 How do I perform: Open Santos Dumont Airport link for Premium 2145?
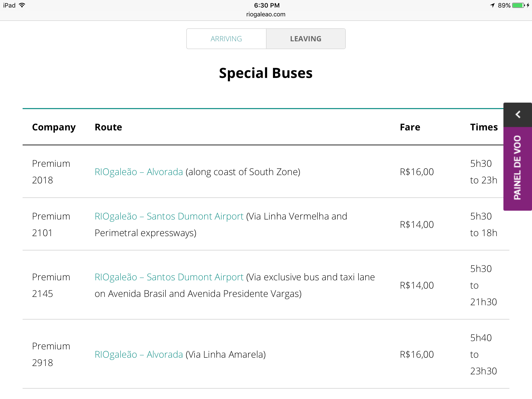tap(169, 277)
